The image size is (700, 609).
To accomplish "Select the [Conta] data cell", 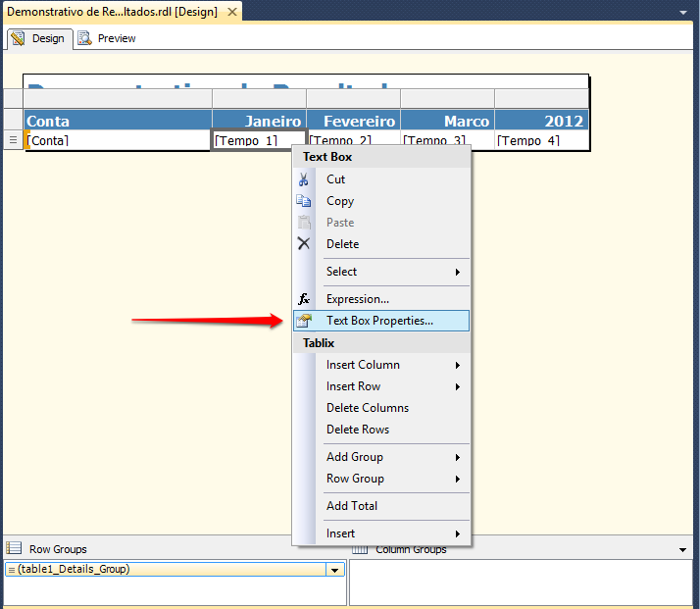I will (118, 140).
